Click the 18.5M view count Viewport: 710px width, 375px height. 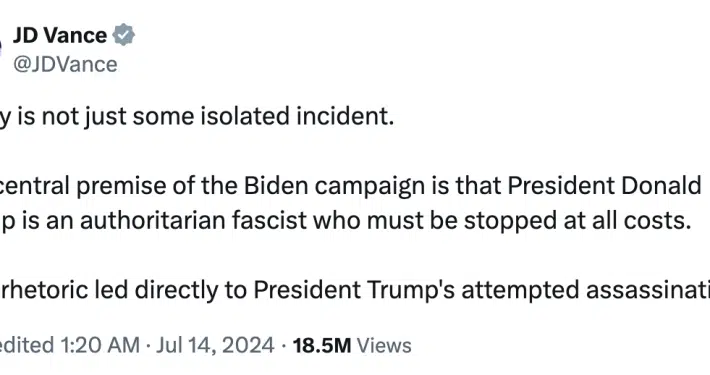click(x=322, y=346)
